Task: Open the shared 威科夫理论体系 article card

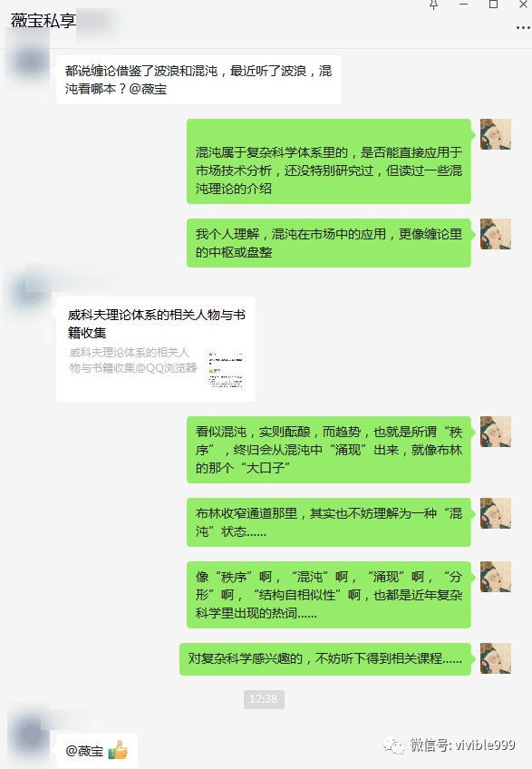Action: coord(156,349)
